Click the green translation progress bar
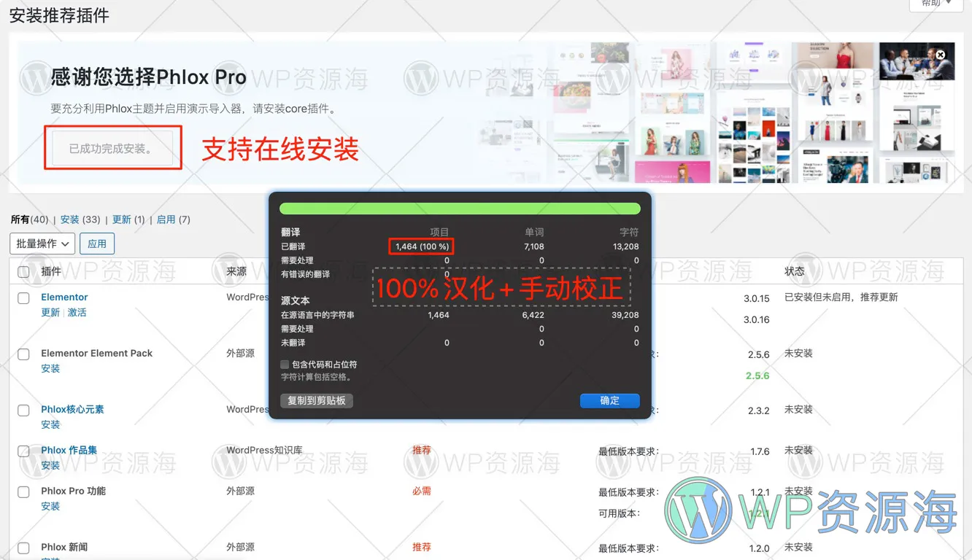Screen dimensions: 972x560 [x=459, y=207]
